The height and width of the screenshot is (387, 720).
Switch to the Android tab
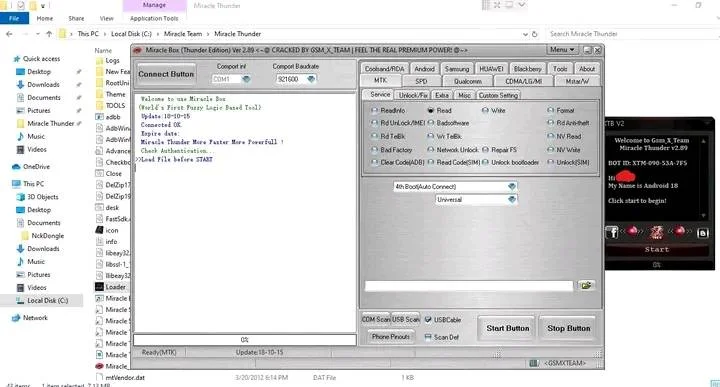(424, 69)
